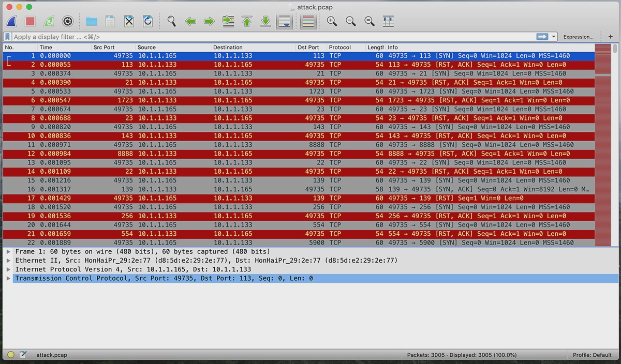Image resolution: width=621 pixels, height=364 pixels.
Task: Sort by the Info column header
Action: click(x=490, y=47)
